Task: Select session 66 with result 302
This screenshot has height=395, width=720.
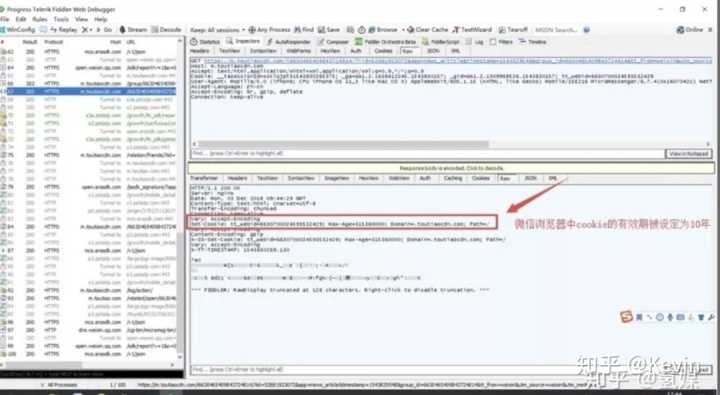Action: pos(88,84)
